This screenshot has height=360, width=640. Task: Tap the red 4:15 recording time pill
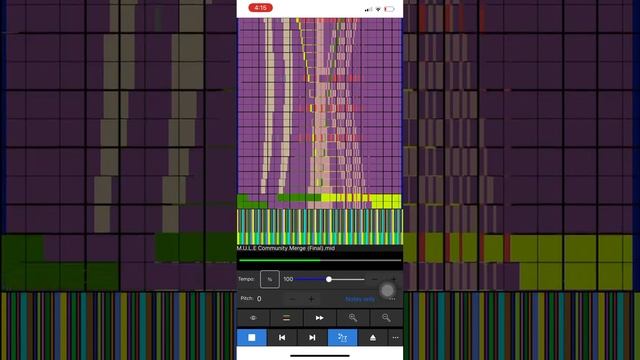point(260,8)
